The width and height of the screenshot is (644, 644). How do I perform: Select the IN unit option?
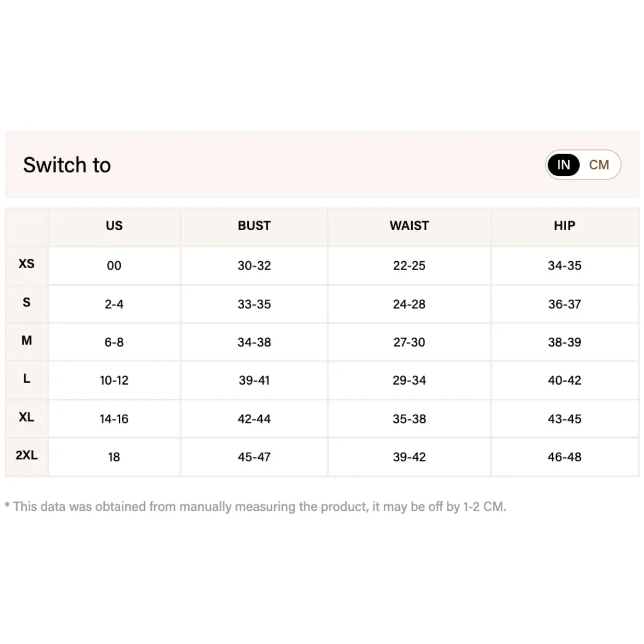[564, 165]
